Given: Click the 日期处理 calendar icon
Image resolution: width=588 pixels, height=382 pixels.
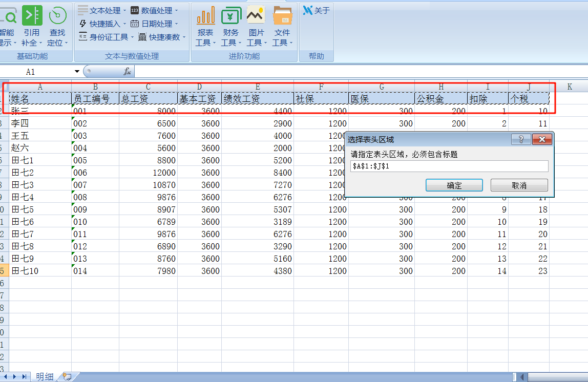Looking at the screenshot, I should 135,24.
